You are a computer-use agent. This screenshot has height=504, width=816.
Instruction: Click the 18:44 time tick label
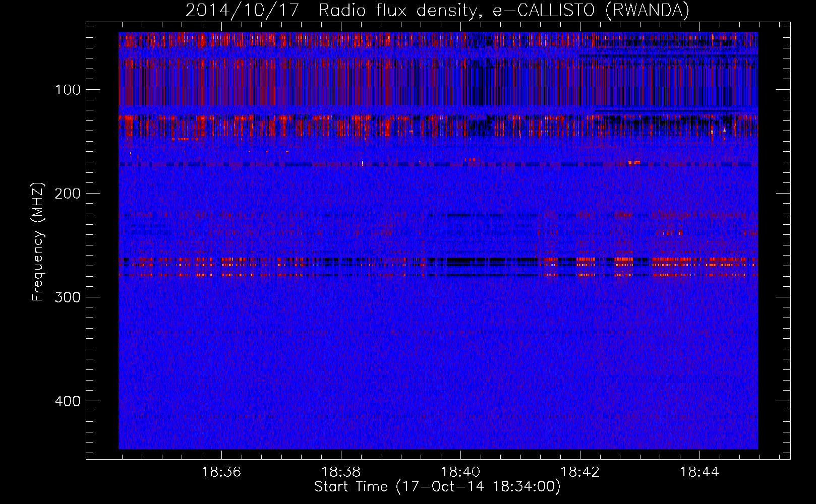[700, 472]
